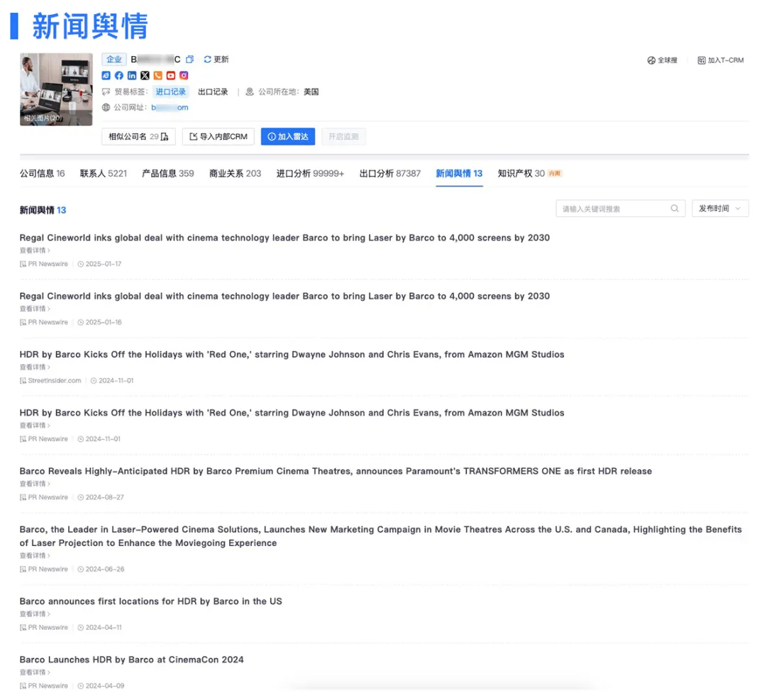Click the blue 加入雷达 button
766x700 pixels.
[288, 137]
